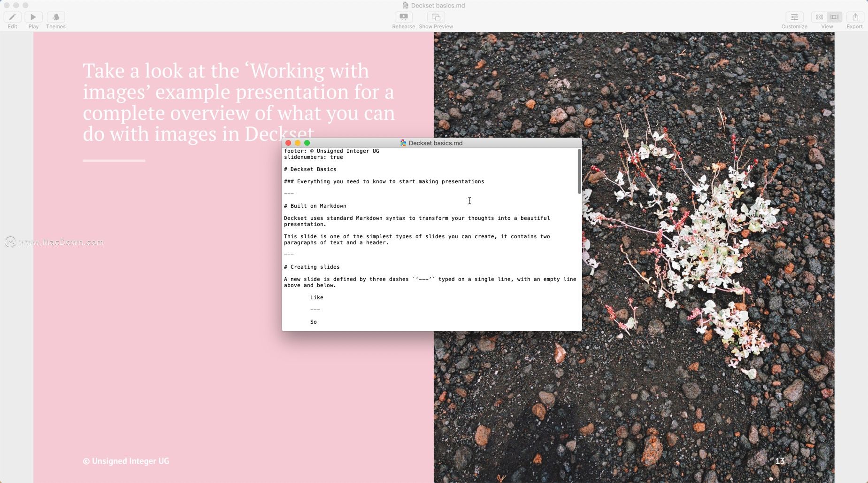Close the Deckset basics.md editor window
Image resolution: width=868 pixels, height=483 pixels.
click(x=288, y=143)
